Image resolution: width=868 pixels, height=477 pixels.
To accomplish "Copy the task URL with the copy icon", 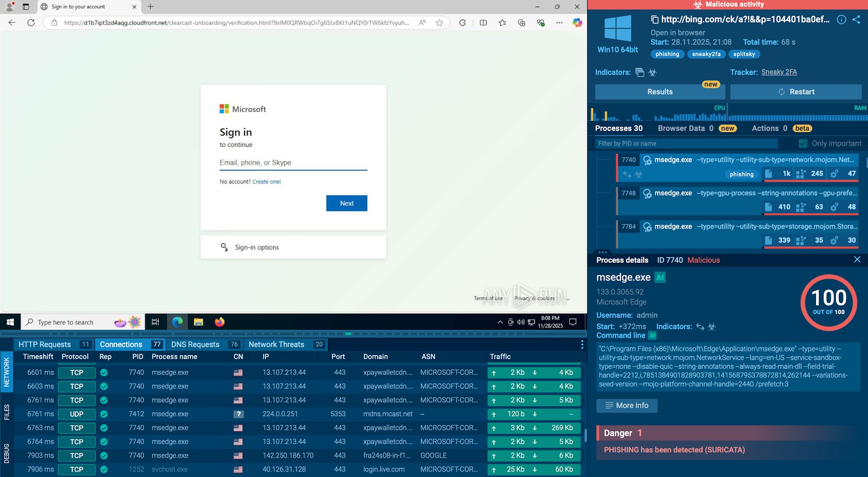I will [655, 19].
